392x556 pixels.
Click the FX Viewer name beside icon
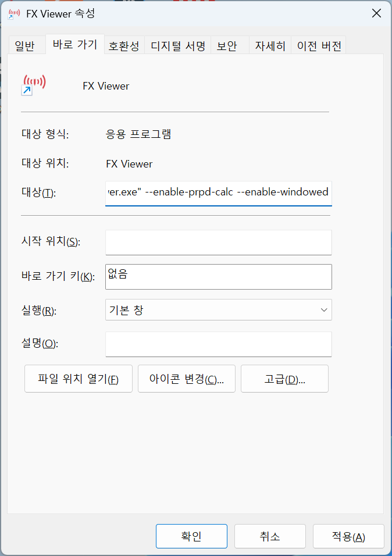click(x=106, y=86)
